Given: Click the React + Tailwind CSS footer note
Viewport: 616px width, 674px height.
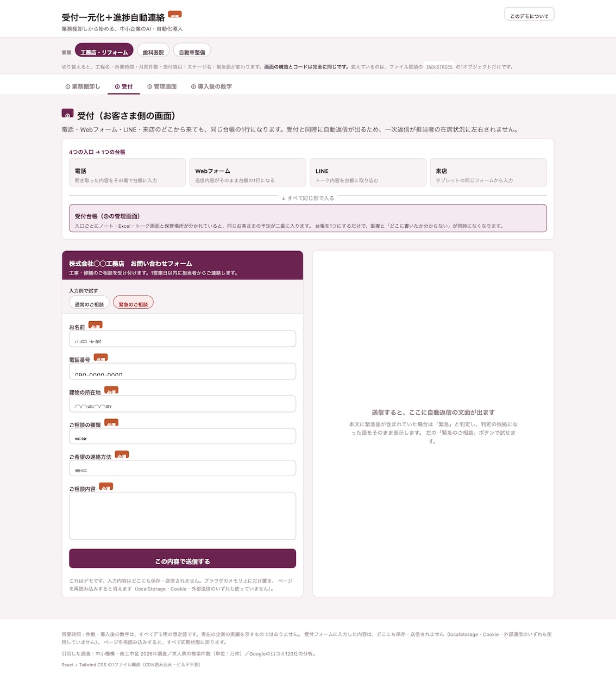Looking at the screenshot, I should tap(131, 665).
